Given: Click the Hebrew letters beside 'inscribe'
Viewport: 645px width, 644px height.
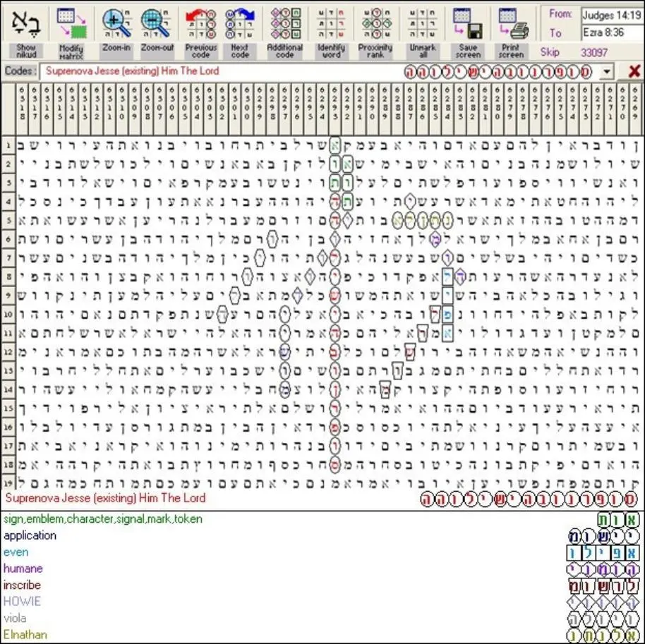Looking at the screenshot, I should point(603,585).
